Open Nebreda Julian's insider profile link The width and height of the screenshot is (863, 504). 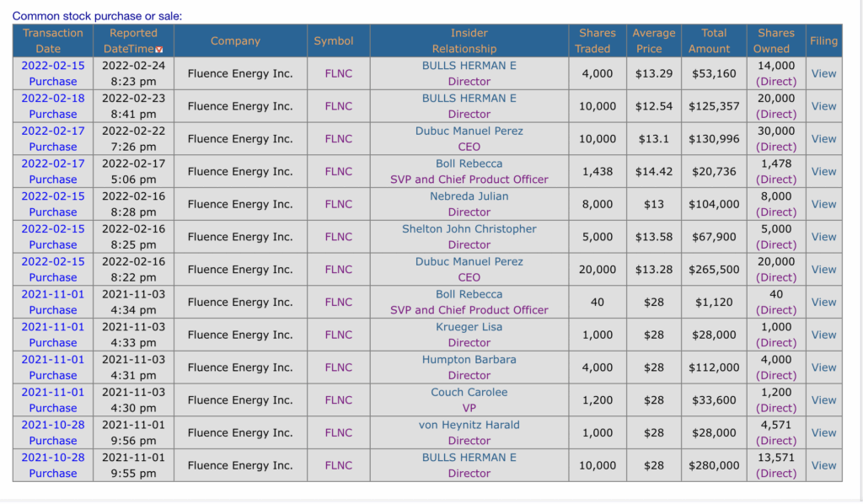(469, 196)
